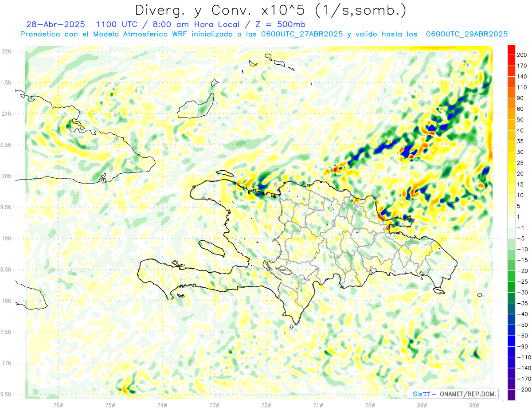Click the positive '10' colorbar value
The height and width of the screenshot is (411, 532).
pos(520,196)
